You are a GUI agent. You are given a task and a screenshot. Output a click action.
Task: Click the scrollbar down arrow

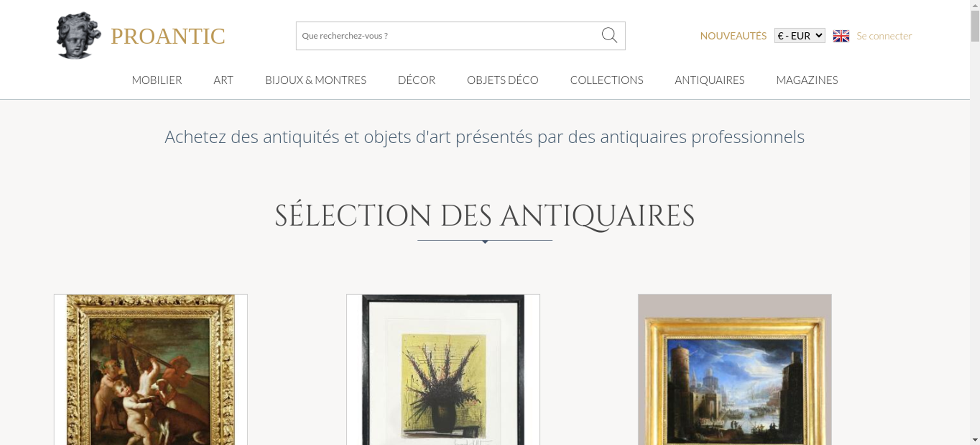tap(975, 440)
